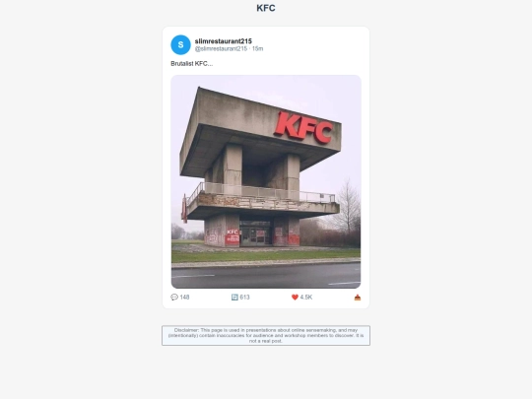The image size is (532, 399).
Task: Click the retweet arrows icon
Action: click(x=234, y=298)
